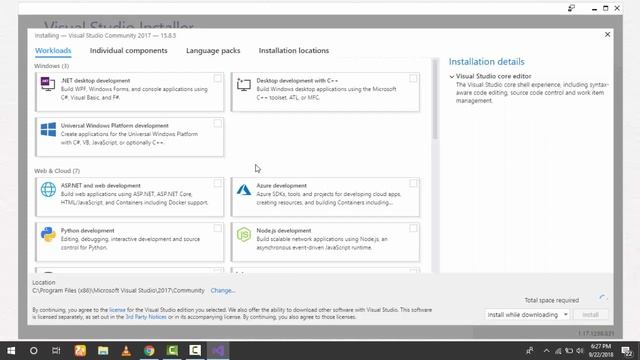This screenshot has width=640, height=360.
Task: Click the Windows (3) section heading
Action: [51, 66]
